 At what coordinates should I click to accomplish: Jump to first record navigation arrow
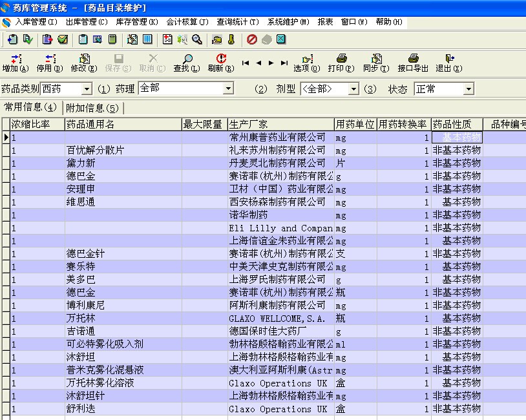pyautogui.click(x=246, y=63)
